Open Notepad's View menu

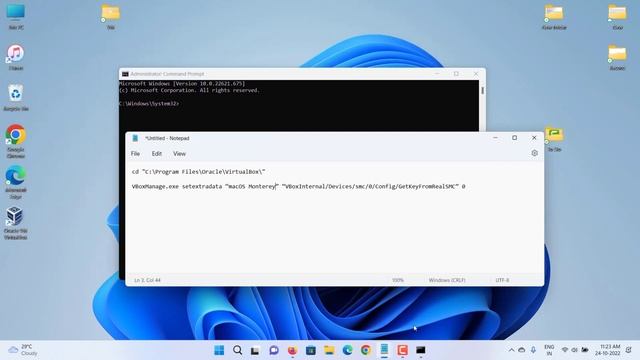179,154
